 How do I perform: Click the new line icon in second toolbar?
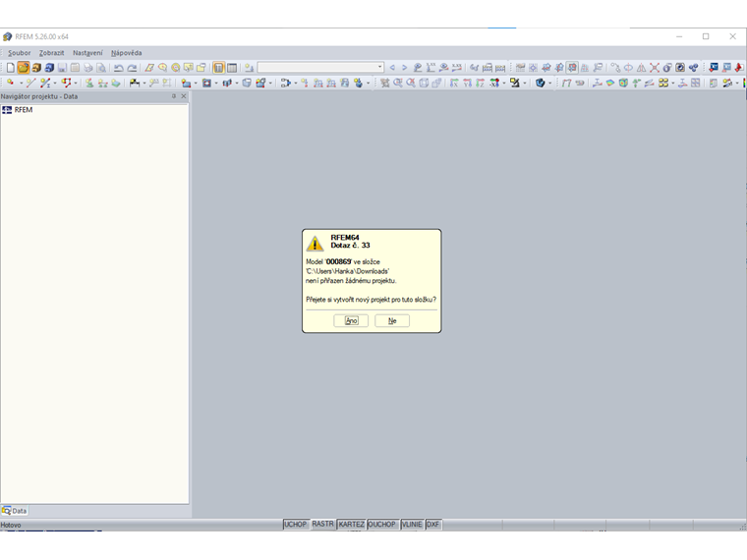pyautogui.click(x=31, y=83)
